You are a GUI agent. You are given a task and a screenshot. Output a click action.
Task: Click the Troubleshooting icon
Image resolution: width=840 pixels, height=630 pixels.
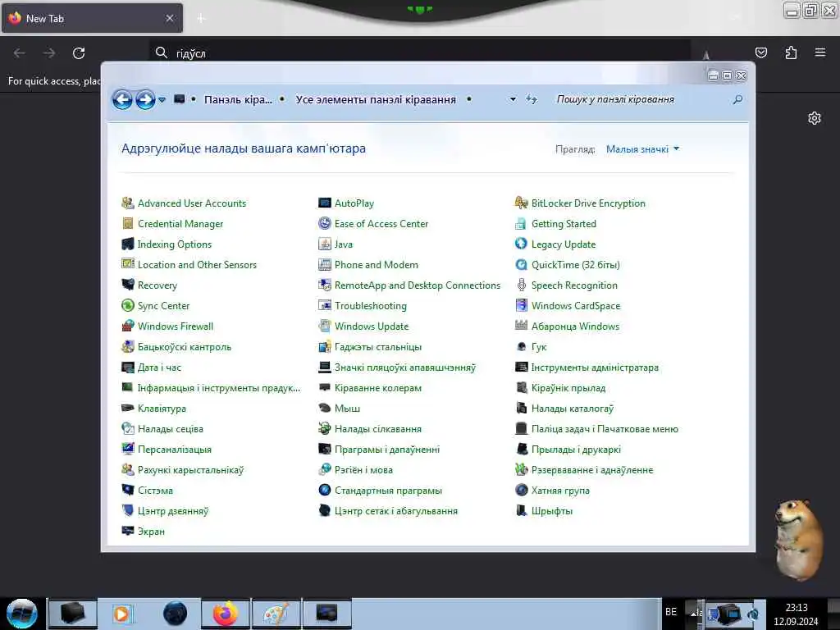pos(325,305)
